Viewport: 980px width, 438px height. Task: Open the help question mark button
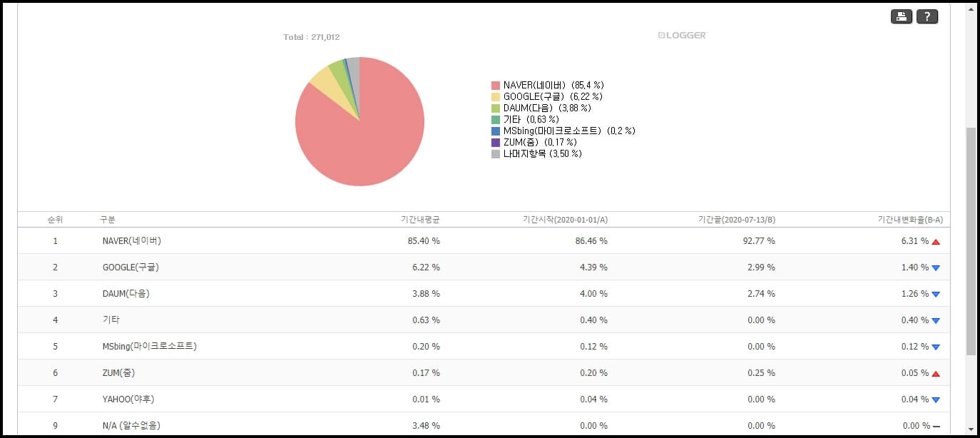click(927, 16)
